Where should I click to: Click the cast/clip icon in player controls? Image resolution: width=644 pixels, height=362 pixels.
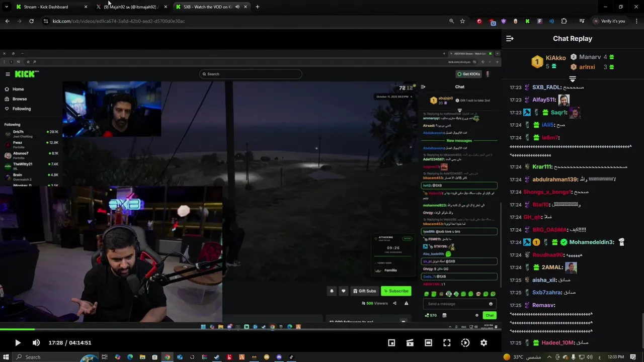410,343
